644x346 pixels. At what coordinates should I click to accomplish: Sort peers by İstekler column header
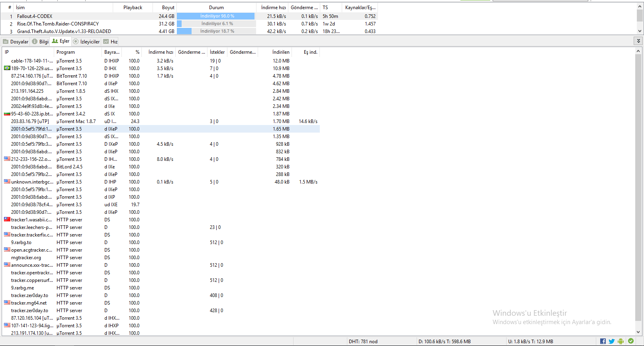[217, 52]
